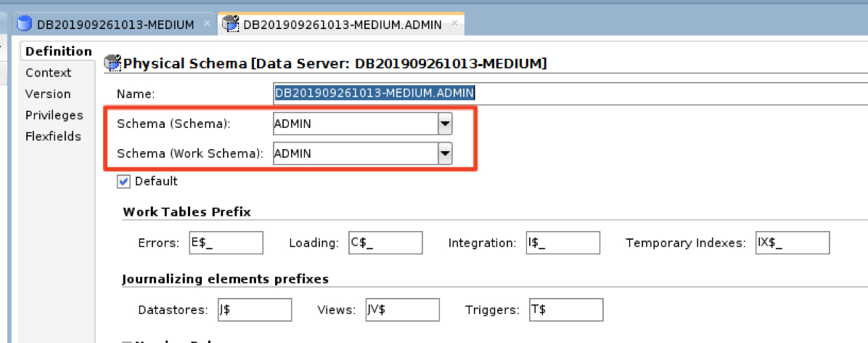Image resolution: width=868 pixels, height=343 pixels.
Task: Click the Datastores prefix field
Action: coord(255,310)
